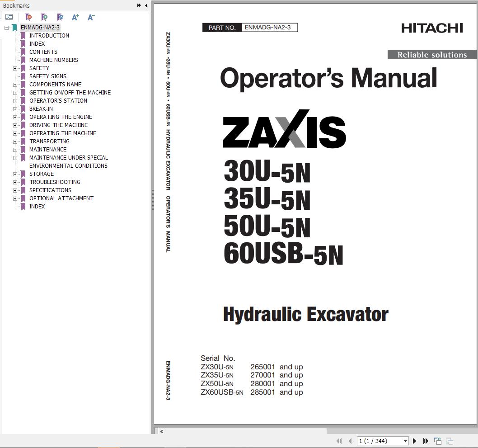Image resolution: width=478 pixels, height=448 pixels.
Task: Go to the previous page
Action: [x=350, y=441]
